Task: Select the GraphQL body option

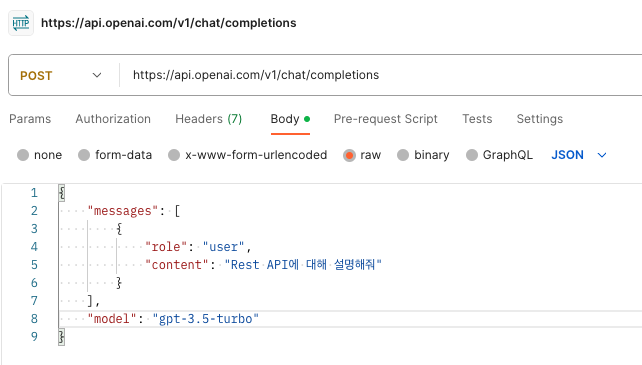Action: tap(472, 155)
